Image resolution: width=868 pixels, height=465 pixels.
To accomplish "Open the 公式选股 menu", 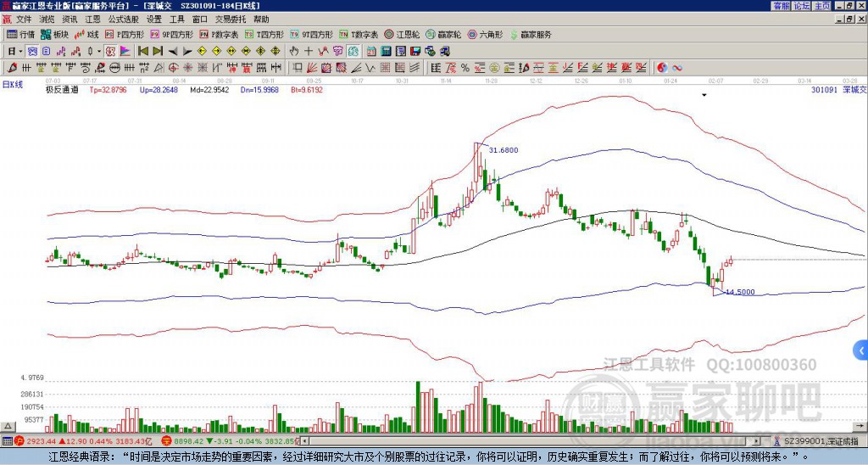I will [x=124, y=20].
